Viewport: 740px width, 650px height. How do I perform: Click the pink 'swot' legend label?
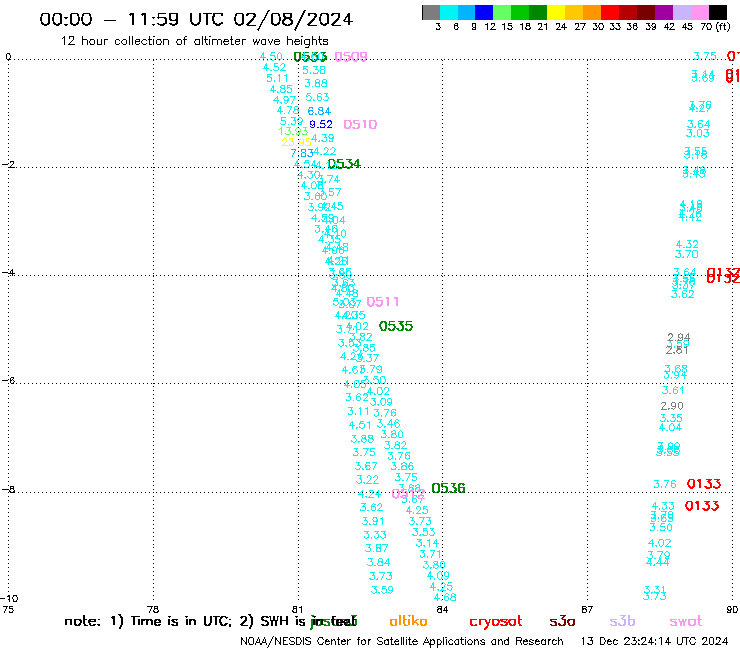(686, 622)
